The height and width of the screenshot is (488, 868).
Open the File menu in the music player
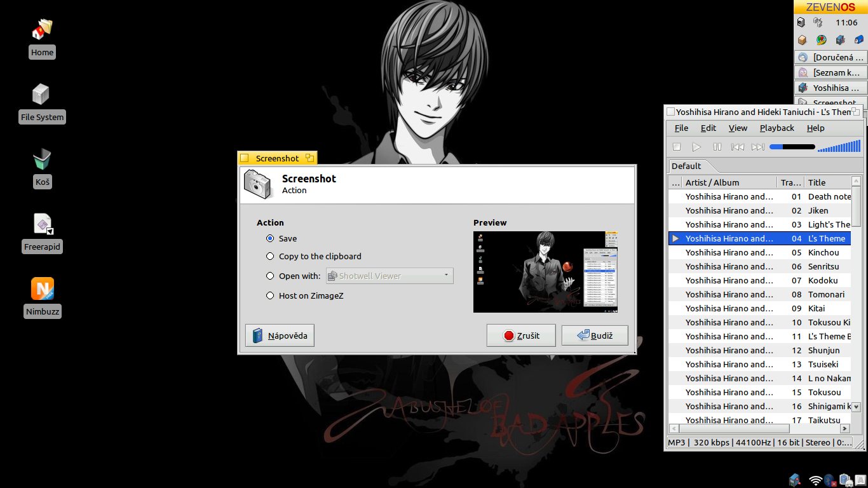pos(681,128)
